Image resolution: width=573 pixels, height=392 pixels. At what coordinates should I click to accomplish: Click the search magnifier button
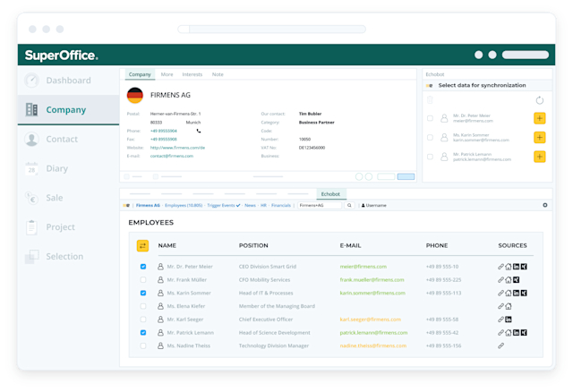pos(349,205)
